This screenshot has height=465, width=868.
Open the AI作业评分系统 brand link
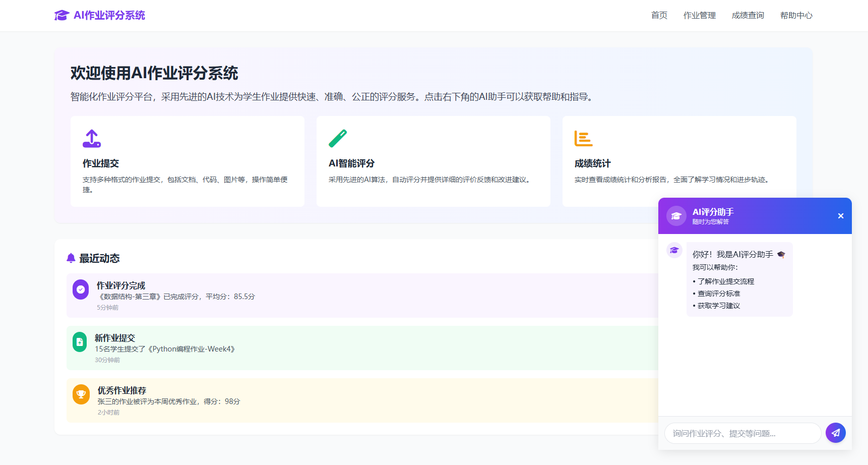[100, 15]
